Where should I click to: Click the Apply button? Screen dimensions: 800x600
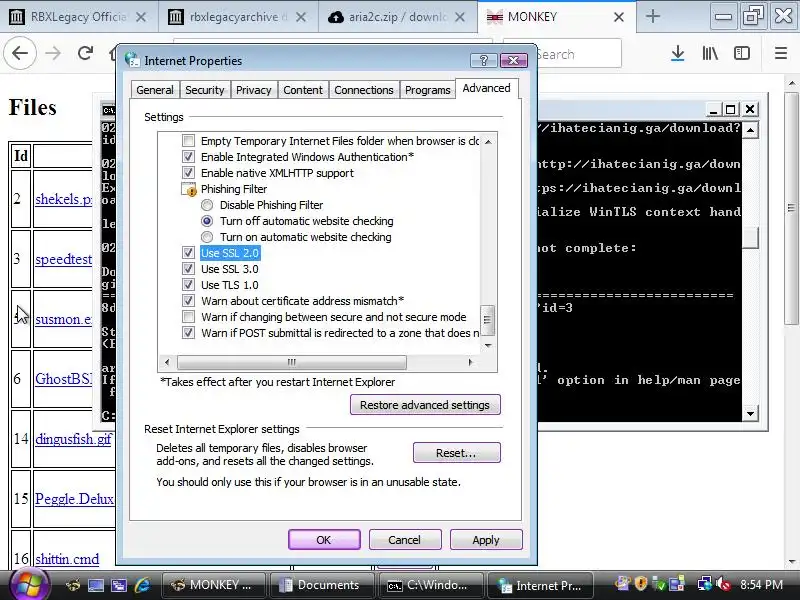pyautogui.click(x=486, y=540)
